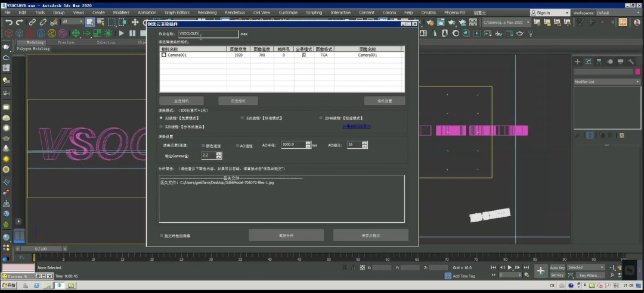The image size is (644, 293).
Task: Open the Modify tab in command panel
Action: pyautogui.click(x=588, y=61)
